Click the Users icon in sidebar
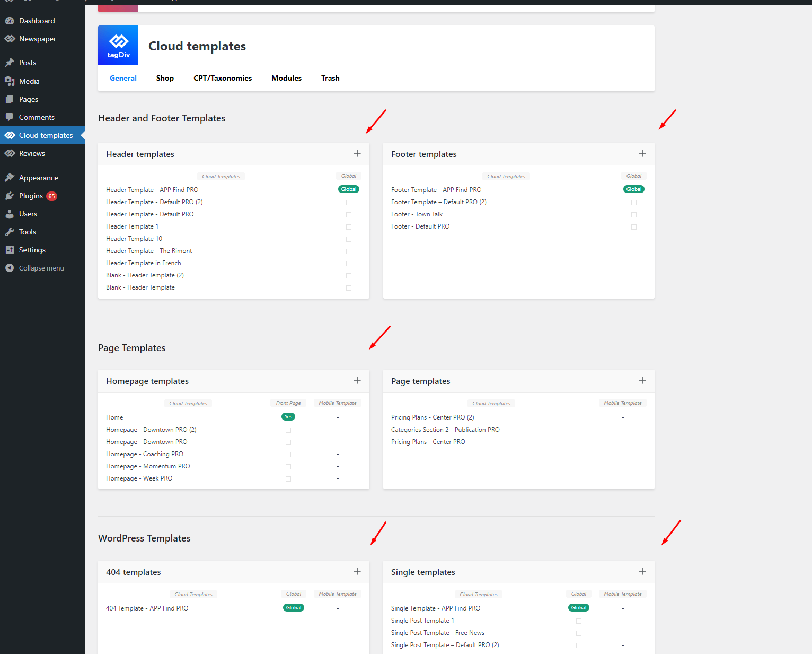The height and width of the screenshot is (654, 812). pos(10,214)
